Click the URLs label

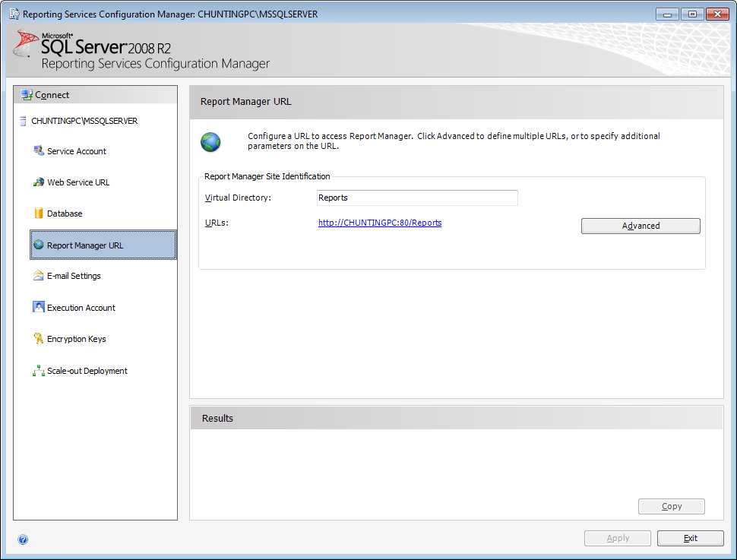coord(217,223)
